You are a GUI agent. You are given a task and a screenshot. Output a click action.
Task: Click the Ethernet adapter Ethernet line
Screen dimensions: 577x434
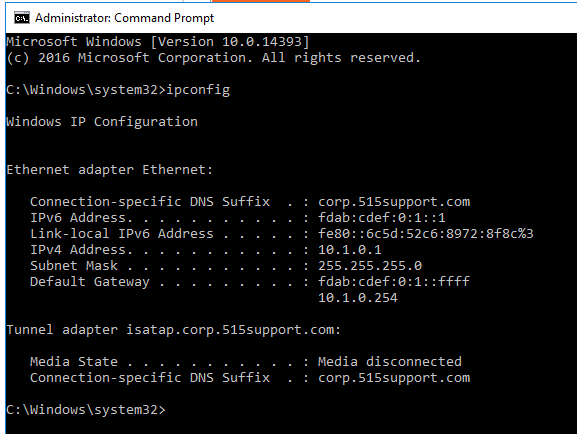click(x=110, y=170)
